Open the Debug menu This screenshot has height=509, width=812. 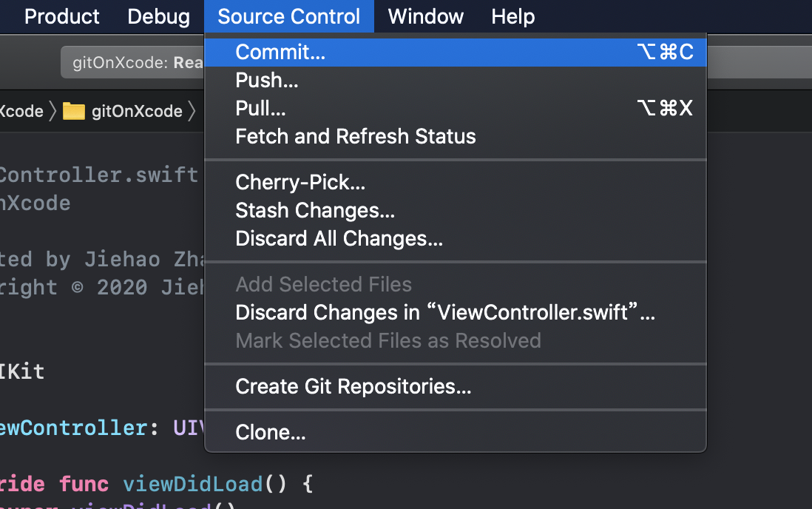point(158,16)
